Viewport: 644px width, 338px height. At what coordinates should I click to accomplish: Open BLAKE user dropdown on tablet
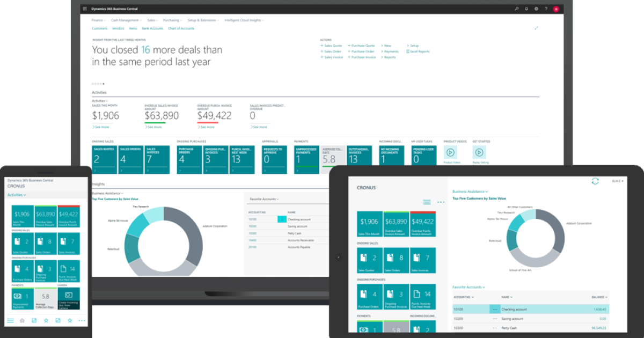(x=618, y=181)
